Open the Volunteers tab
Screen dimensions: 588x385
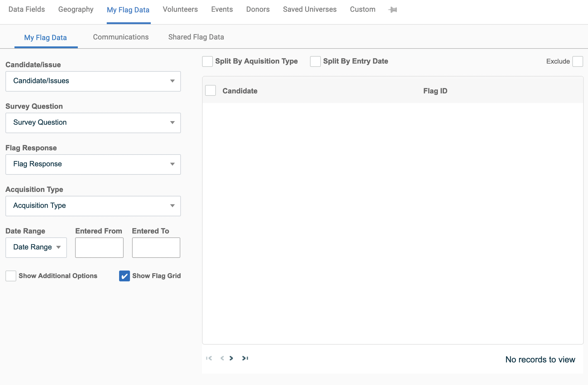point(180,9)
